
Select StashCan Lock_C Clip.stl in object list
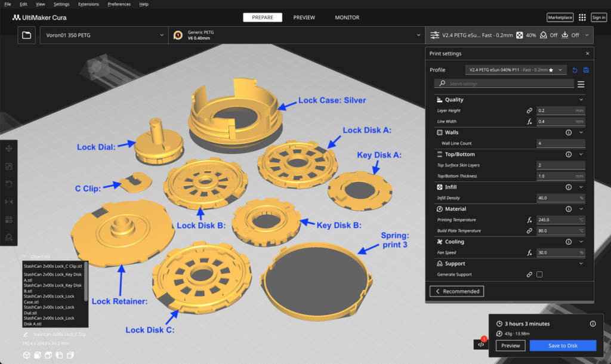(x=53, y=266)
